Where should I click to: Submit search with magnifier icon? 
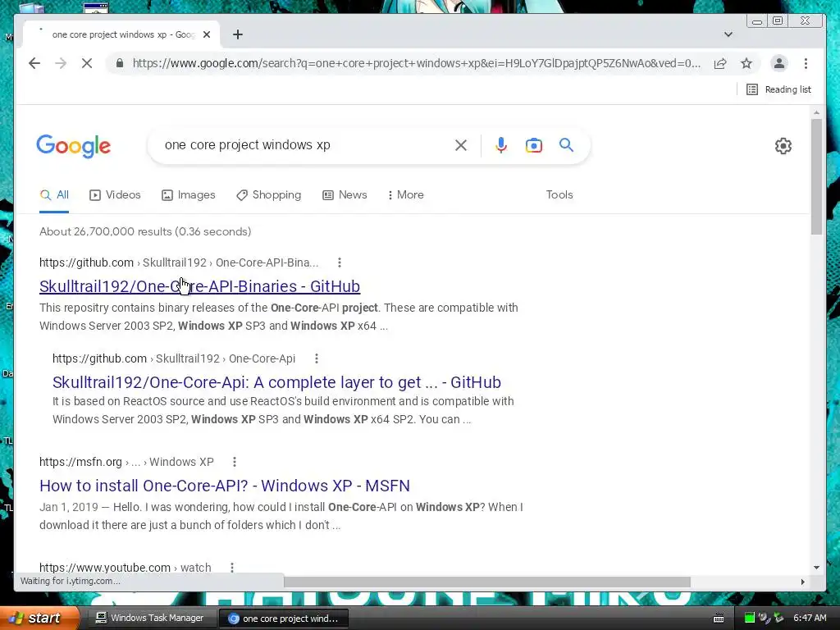click(x=566, y=144)
